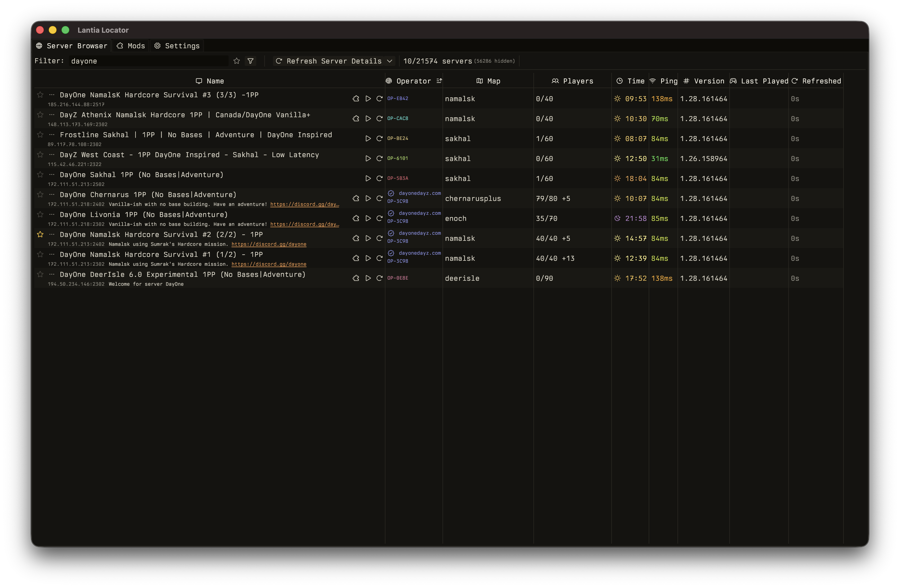Click the mods puzzle icon on DayOne Chernarus 1PP row

[356, 198]
